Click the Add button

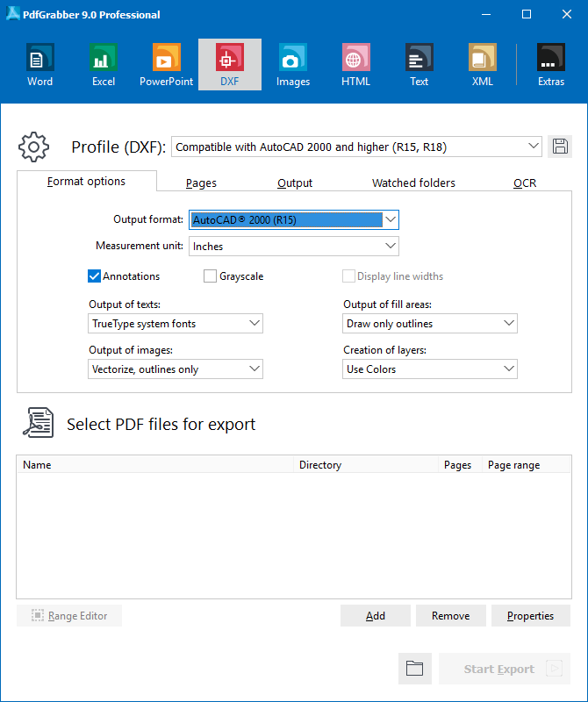pyautogui.click(x=376, y=616)
